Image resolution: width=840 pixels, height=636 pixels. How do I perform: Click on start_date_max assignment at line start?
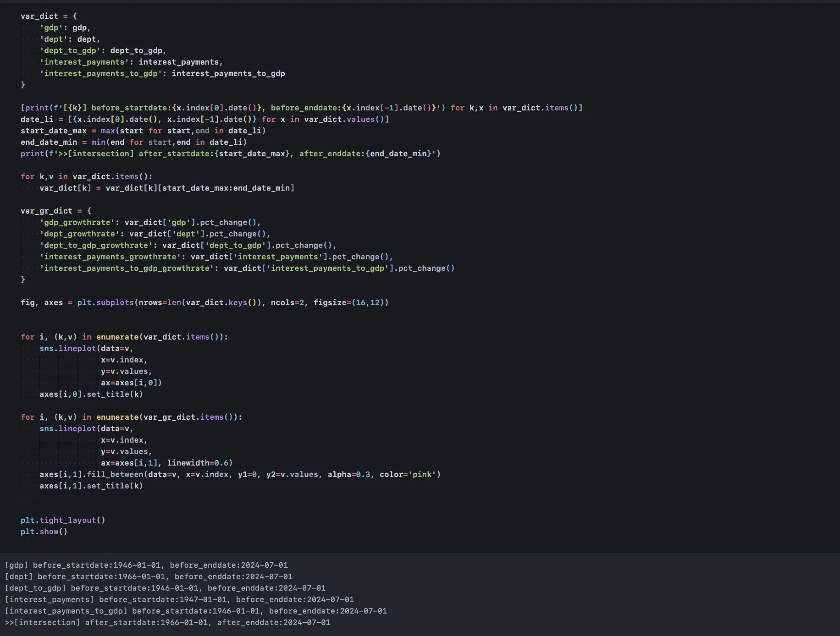53,131
